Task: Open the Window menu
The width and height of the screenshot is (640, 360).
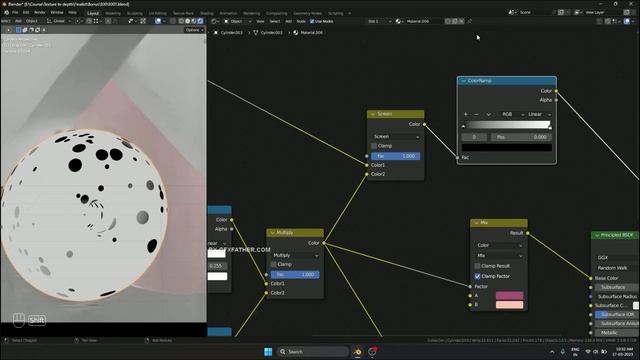Action: point(57,13)
